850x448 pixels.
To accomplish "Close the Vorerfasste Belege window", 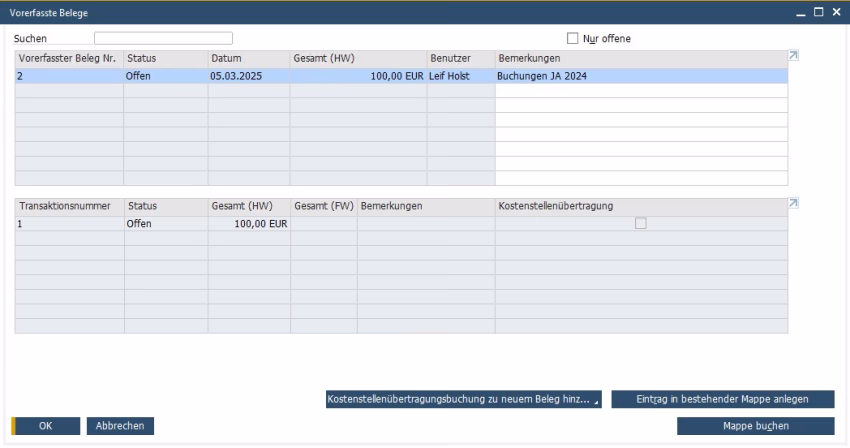I will coord(835,11).
